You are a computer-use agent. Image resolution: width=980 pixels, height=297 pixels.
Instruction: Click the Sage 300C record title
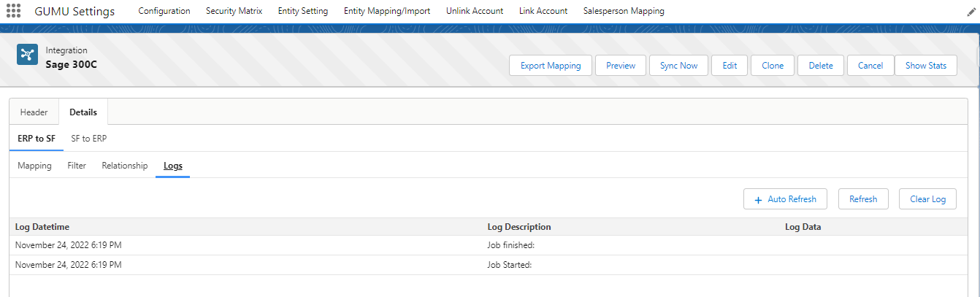(72, 64)
